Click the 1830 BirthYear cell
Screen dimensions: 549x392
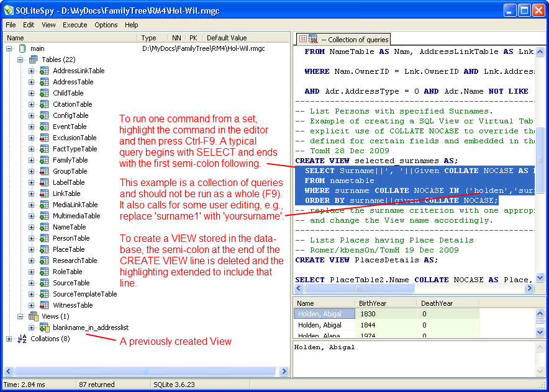click(386, 314)
